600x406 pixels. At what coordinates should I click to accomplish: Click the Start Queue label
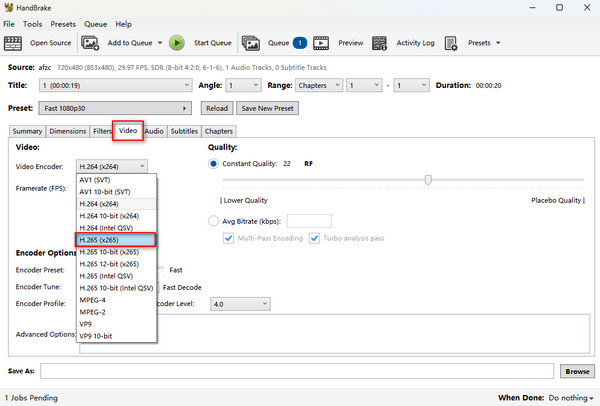point(213,43)
